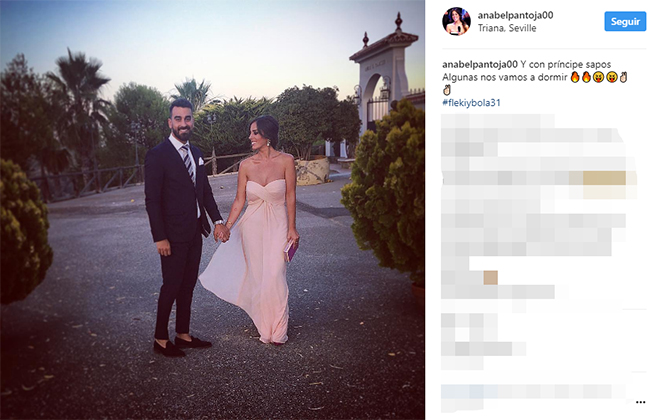Click the large beige block in the blurred comments
The width and height of the screenshot is (650, 420).
604,178
